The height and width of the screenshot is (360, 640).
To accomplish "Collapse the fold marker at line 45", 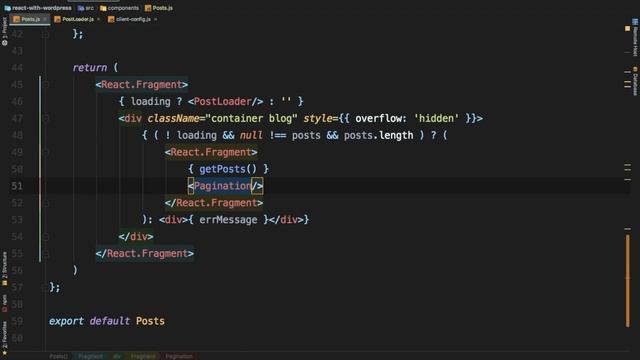I will (x=46, y=84).
